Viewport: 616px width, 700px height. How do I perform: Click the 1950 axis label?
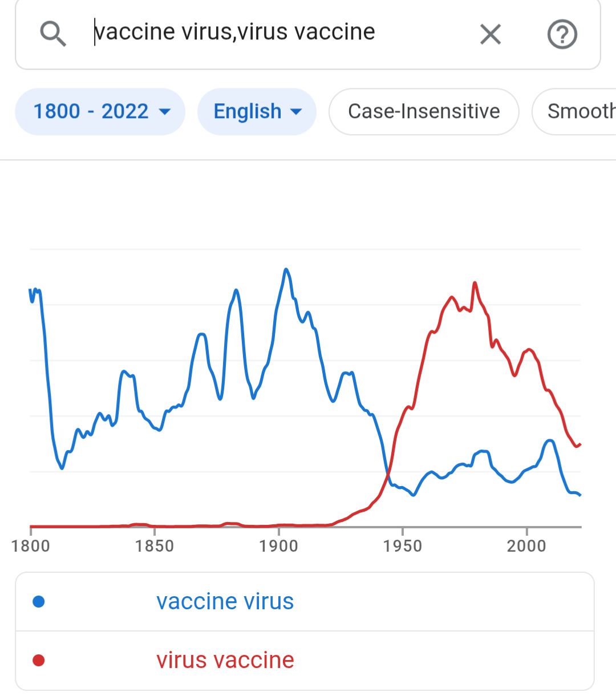pos(403,546)
